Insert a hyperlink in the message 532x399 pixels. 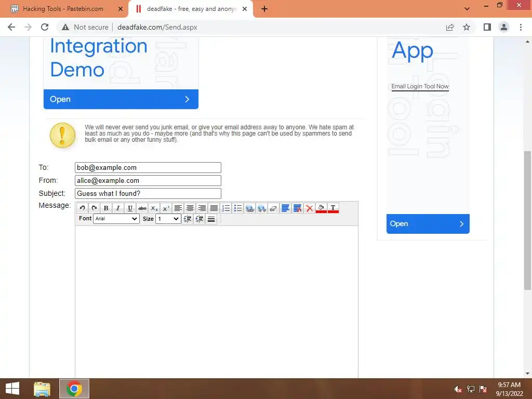(250, 208)
